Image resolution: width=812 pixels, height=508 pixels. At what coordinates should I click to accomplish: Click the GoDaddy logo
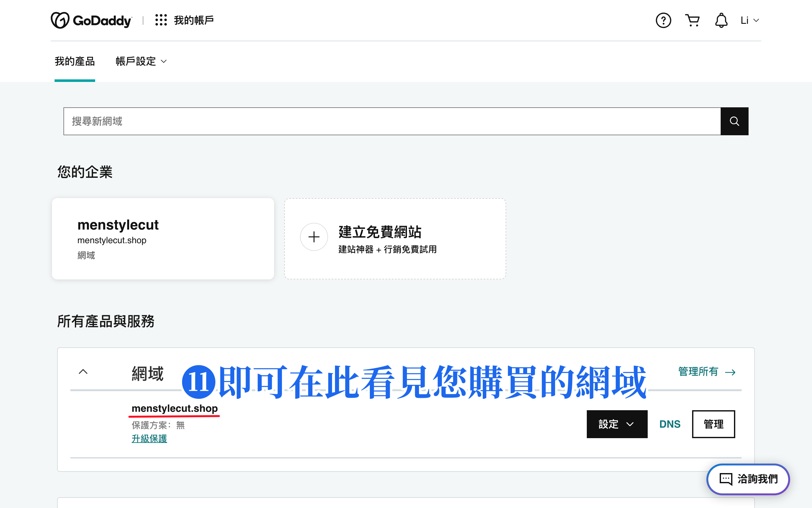(91, 21)
